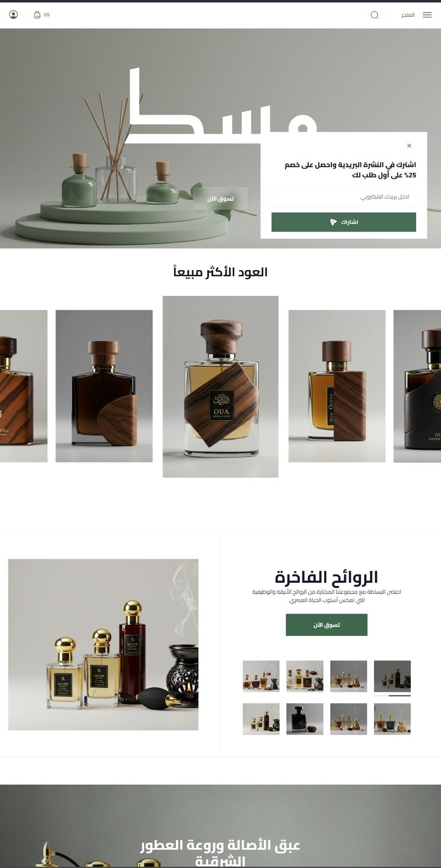Open the user account icon
Image resolution: width=441 pixels, height=868 pixels.
point(13,14)
